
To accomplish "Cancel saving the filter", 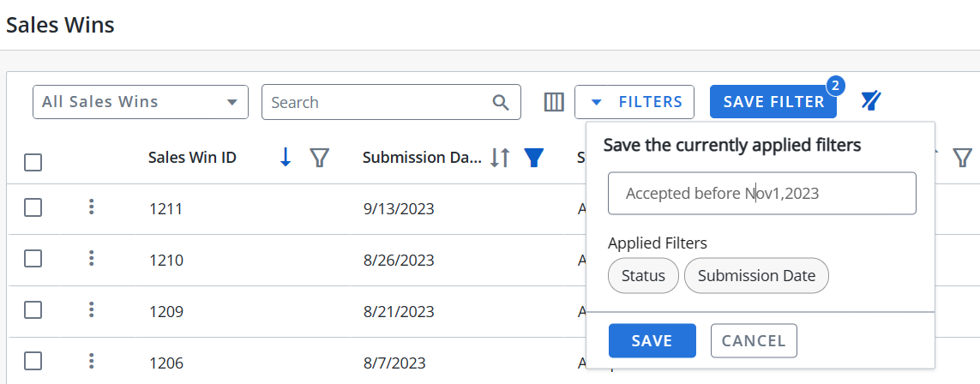I will click(x=754, y=341).
